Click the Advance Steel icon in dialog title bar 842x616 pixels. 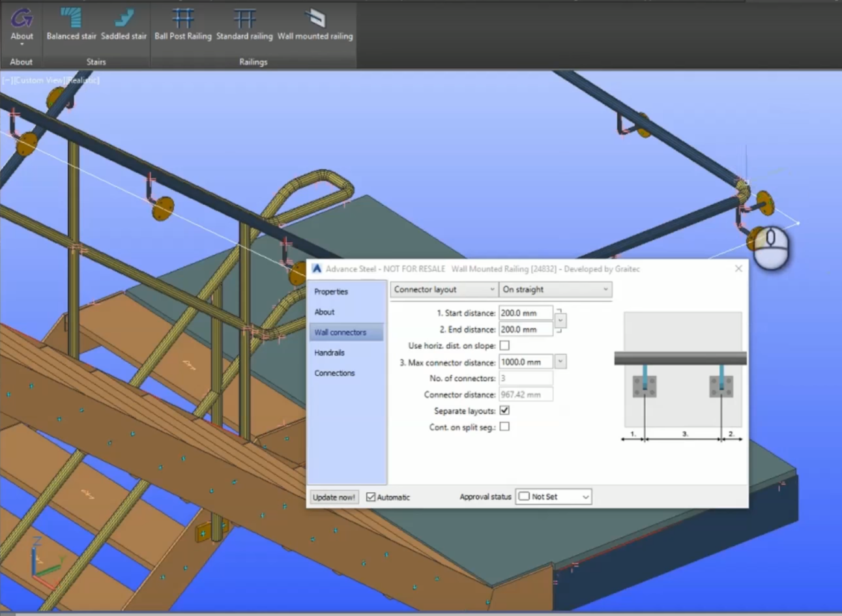317,269
